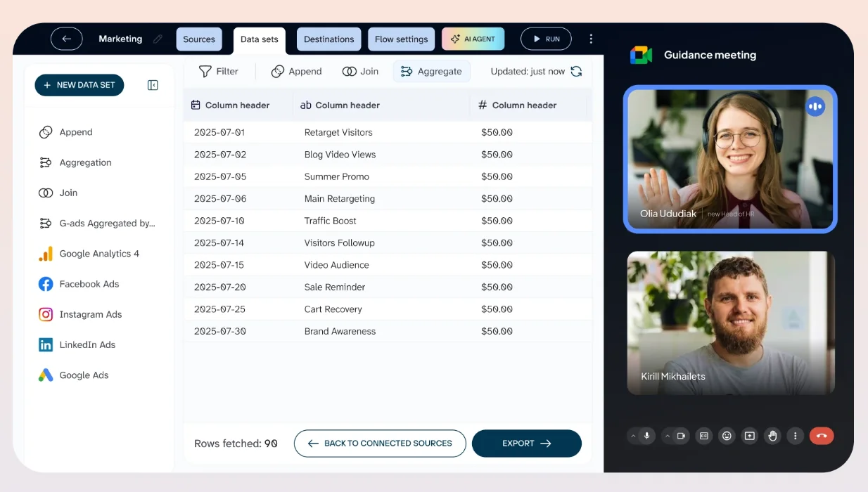This screenshot has width=868, height=492.
Task: Click the EXPORT button
Action: pyautogui.click(x=526, y=444)
